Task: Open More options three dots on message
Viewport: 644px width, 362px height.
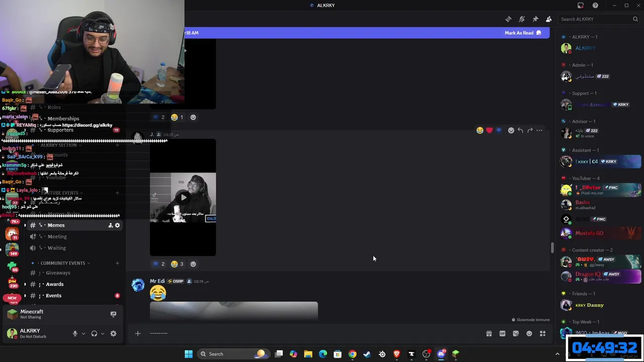Action: click(539, 130)
